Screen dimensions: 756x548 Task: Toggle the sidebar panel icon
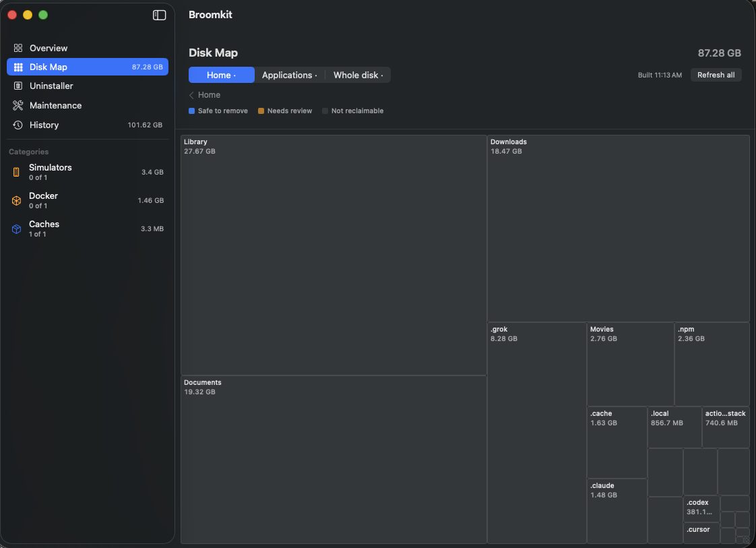click(x=159, y=15)
